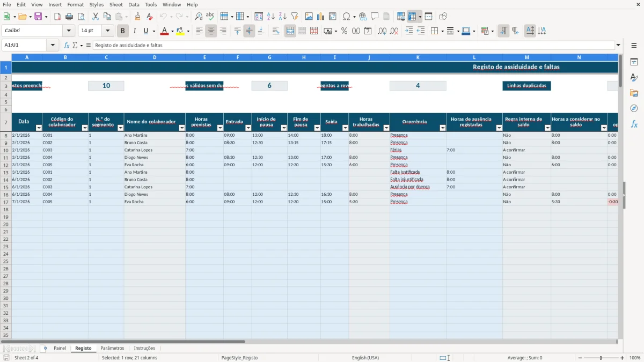Open the Function Wizard fx icon
This screenshot has height=362, width=644.
pyautogui.click(x=67, y=45)
